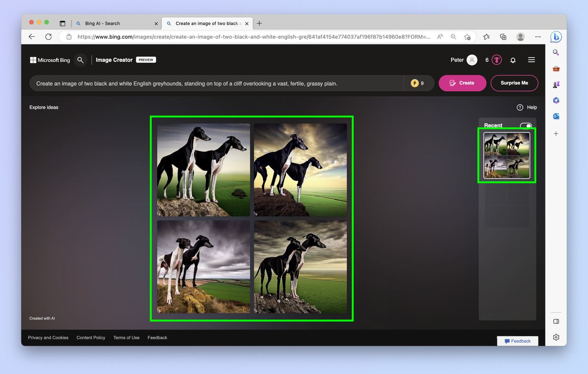This screenshot has width=588, height=374.
Task: Click the notifications bell icon
Action: pyautogui.click(x=513, y=60)
